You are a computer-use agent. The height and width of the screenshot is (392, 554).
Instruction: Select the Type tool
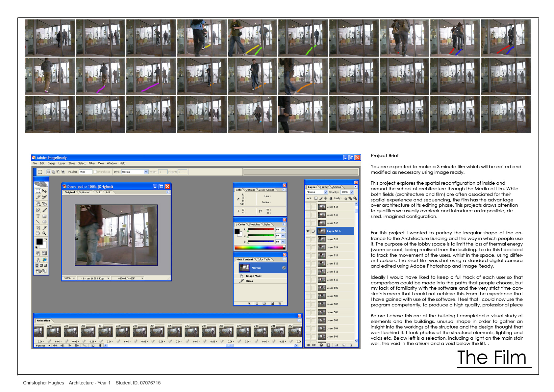[38, 216]
